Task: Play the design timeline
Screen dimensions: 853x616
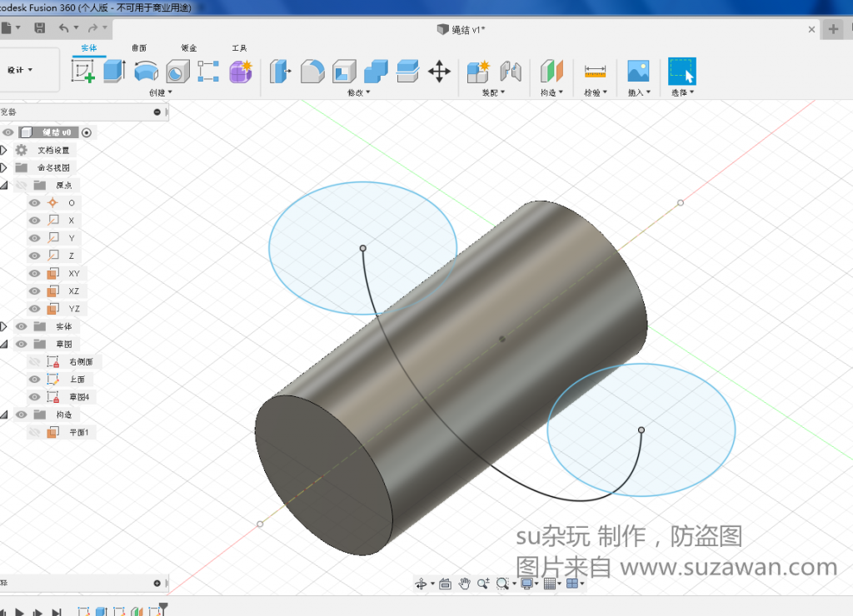Action: click(x=19, y=612)
